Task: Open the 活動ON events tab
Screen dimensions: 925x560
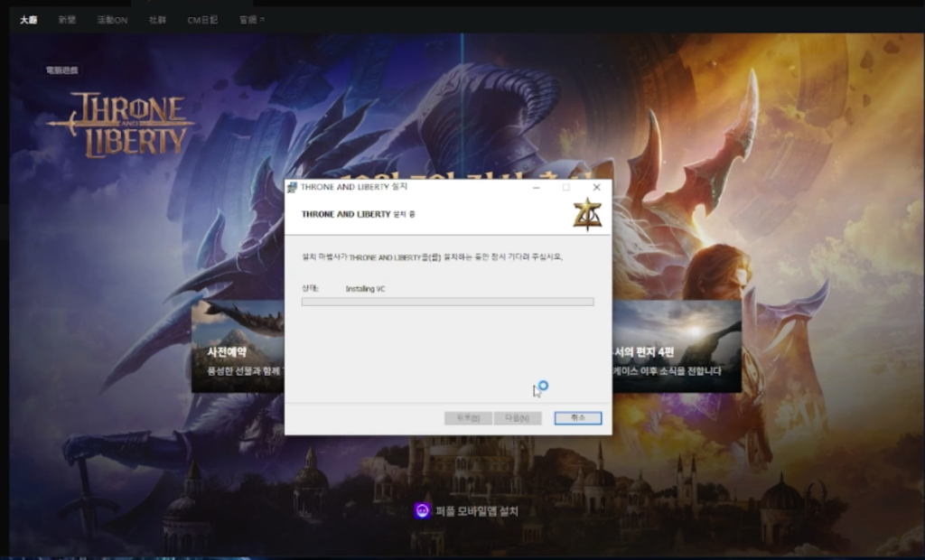Action: pos(112,20)
